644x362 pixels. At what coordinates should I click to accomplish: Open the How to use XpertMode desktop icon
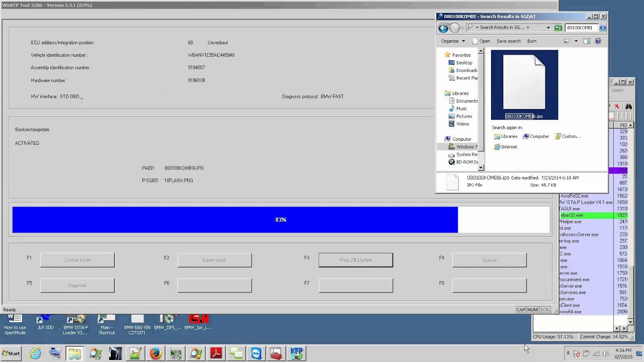coord(15,325)
